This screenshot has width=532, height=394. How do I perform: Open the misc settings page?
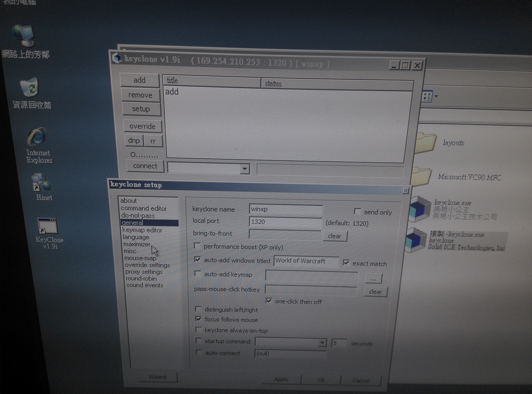130,251
